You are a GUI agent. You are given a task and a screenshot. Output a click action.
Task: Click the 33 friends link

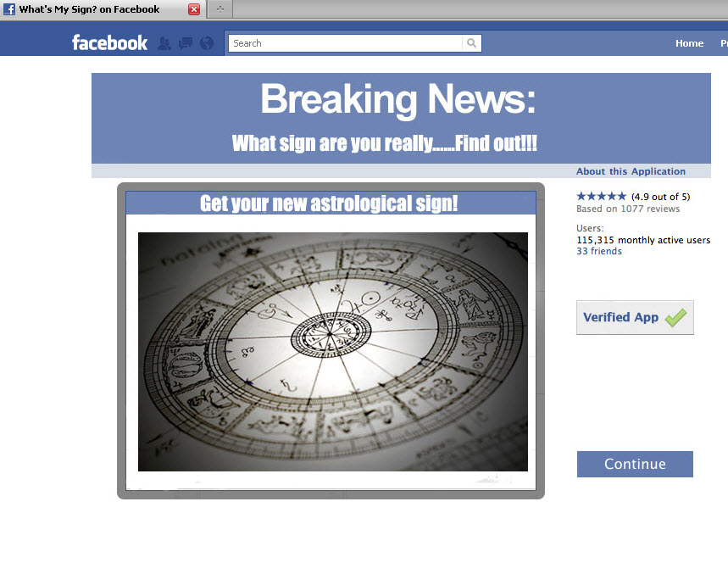pyautogui.click(x=599, y=251)
